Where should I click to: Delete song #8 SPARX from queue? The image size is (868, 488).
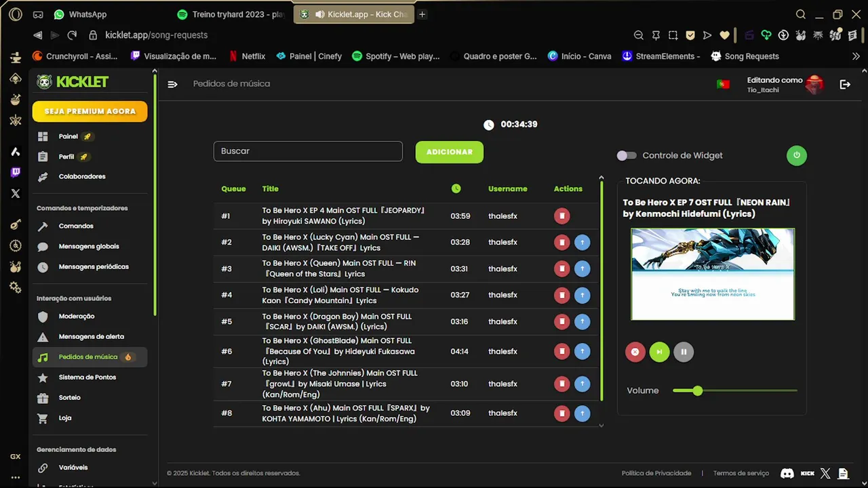click(x=561, y=413)
